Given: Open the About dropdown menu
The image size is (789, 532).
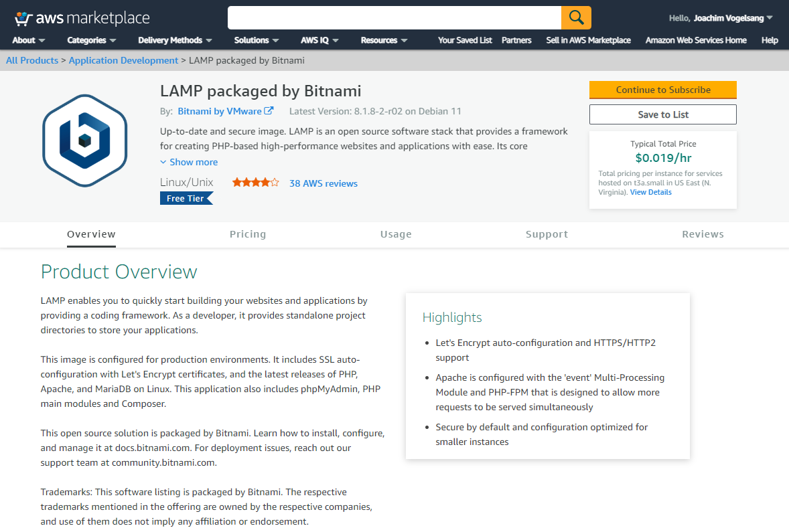Looking at the screenshot, I should click(29, 40).
